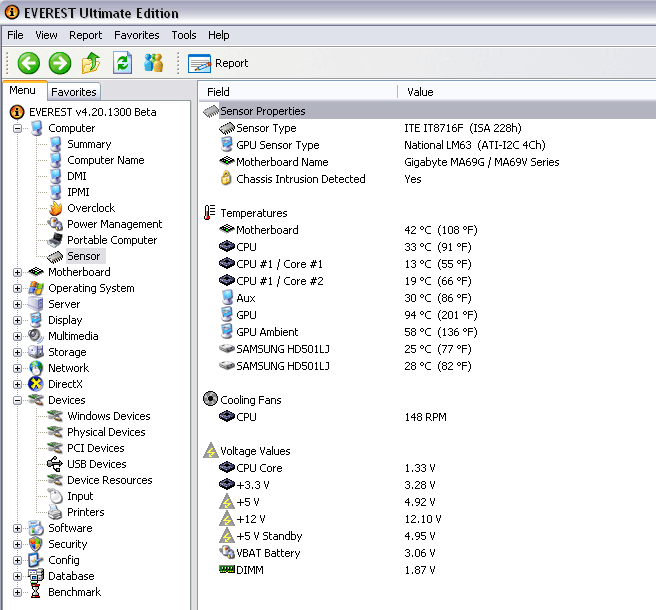Click the Benchmark hourglass icon
The height and width of the screenshot is (610, 656).
(x=36, y=592)
